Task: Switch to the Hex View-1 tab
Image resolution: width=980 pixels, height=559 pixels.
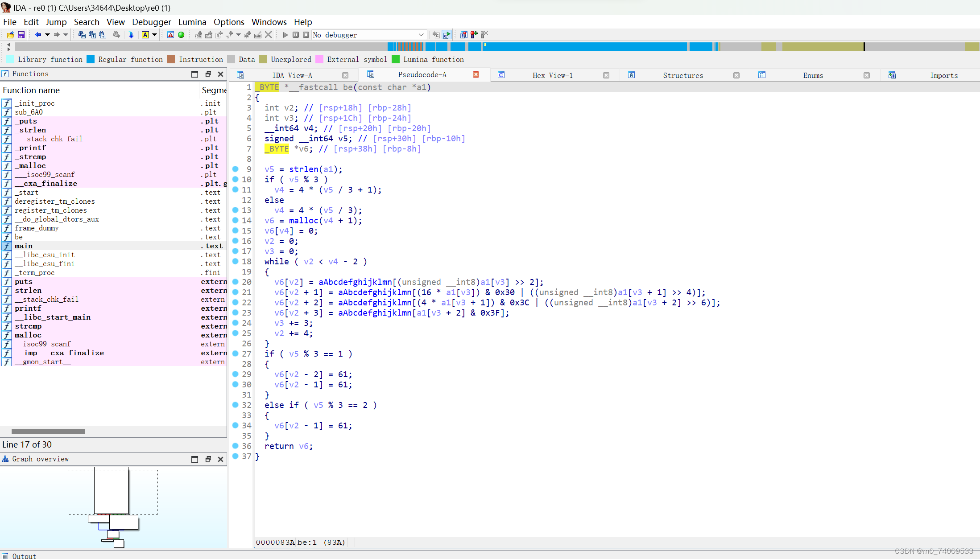Action: (552, 75)
